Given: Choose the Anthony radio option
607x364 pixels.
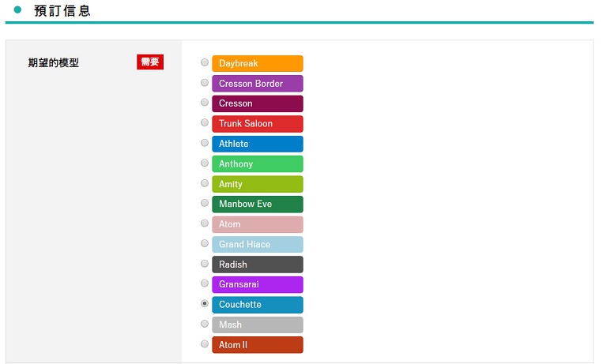Looking at the screenshot, I should pos(205,163).
